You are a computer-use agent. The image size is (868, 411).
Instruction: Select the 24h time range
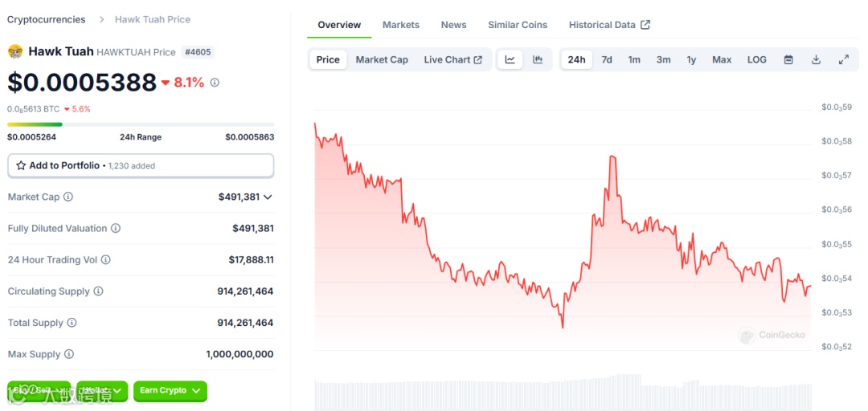pos(577,59)
